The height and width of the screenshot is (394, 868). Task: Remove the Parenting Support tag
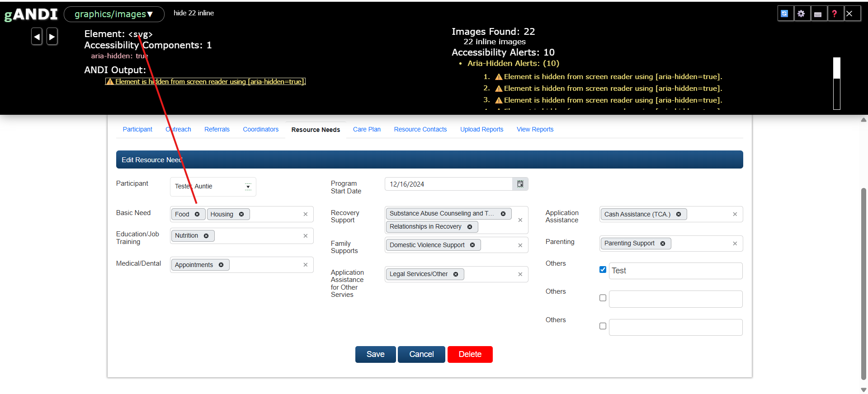[663, 244]
